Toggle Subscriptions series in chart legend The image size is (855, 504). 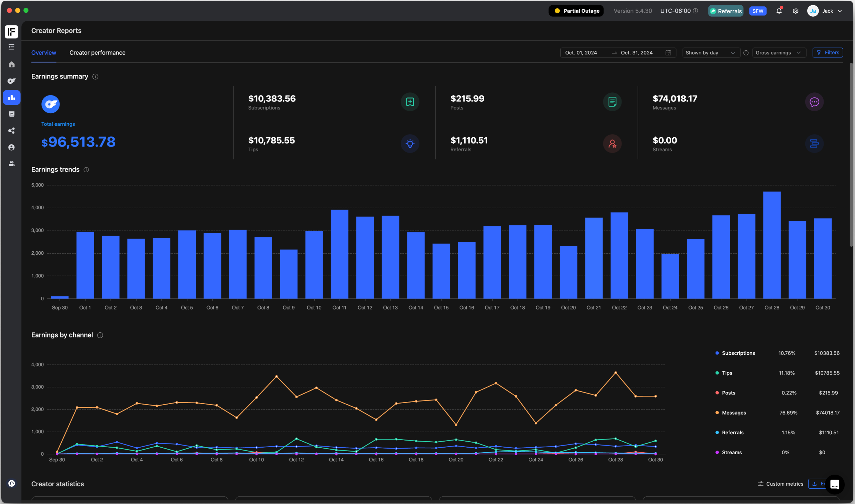tap(738, 353)
